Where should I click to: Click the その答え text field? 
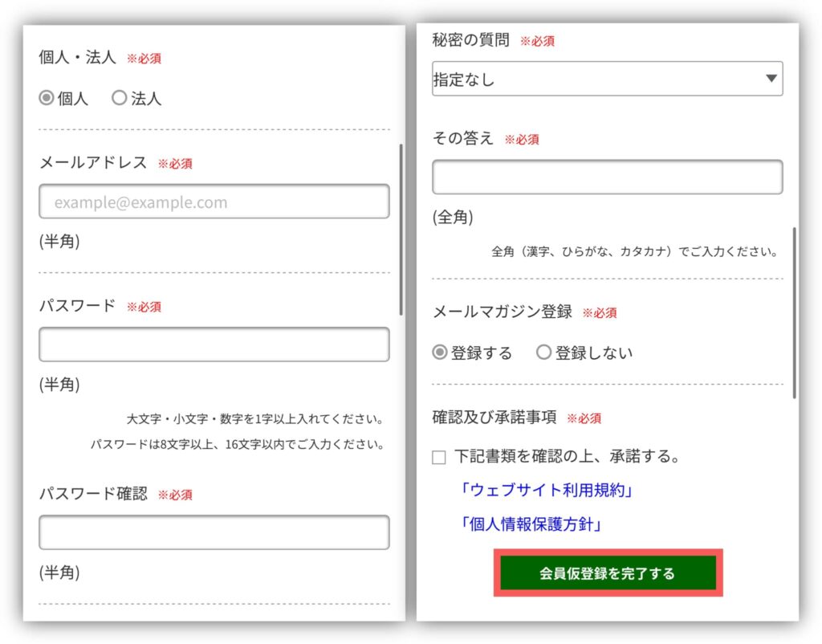607,177
